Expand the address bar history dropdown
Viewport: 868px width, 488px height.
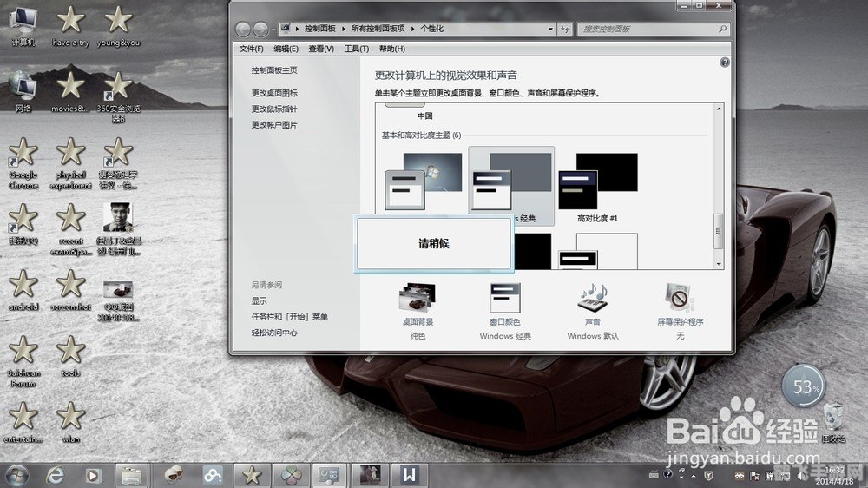point(550,29)
